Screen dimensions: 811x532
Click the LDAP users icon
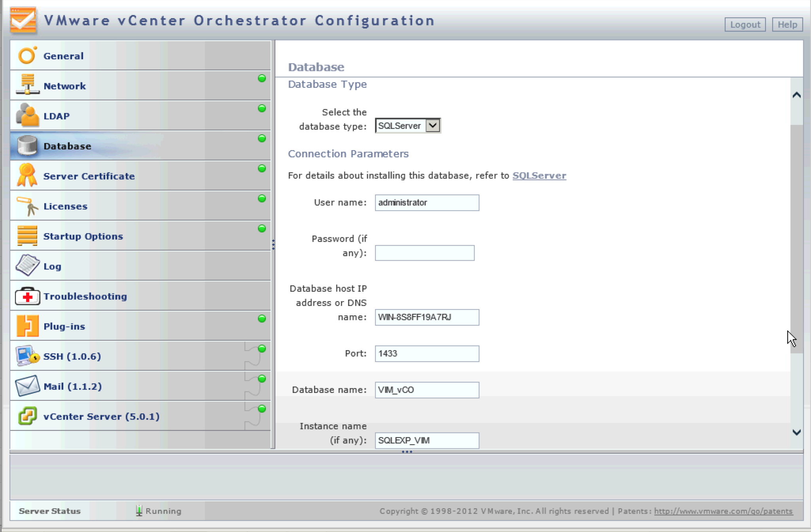27,115
